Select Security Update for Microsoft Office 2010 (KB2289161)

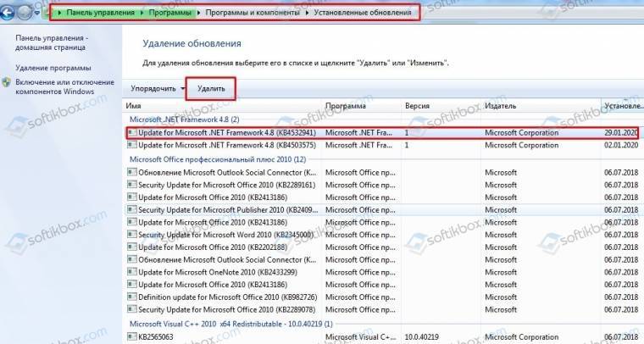coord(227,185)
